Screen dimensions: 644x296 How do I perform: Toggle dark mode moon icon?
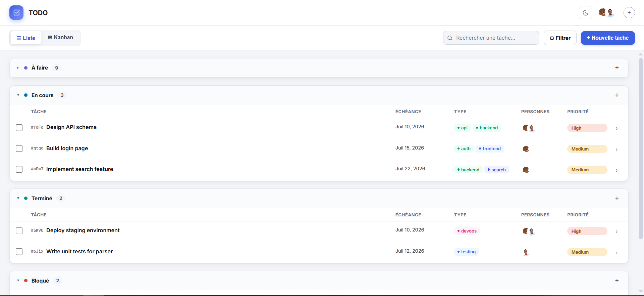[x=586, y=13]
